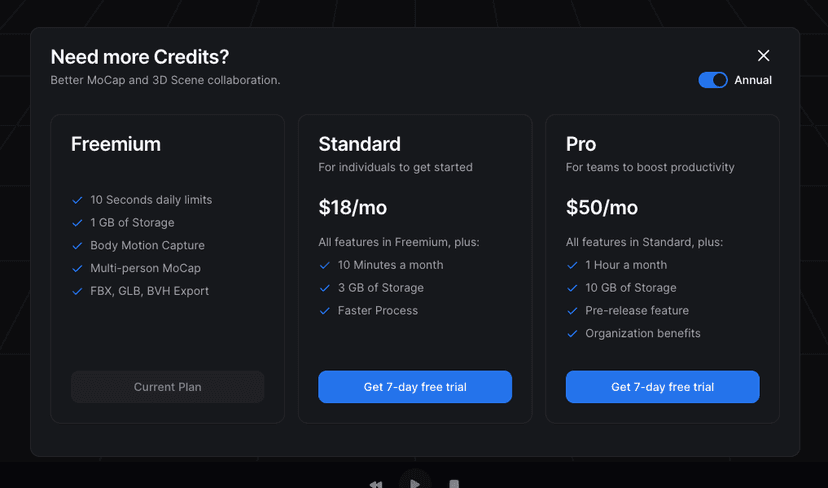Click the Annual label text
Image resolution: width=828 pixels, height=488 pixels.
click(x=753, y=80)
